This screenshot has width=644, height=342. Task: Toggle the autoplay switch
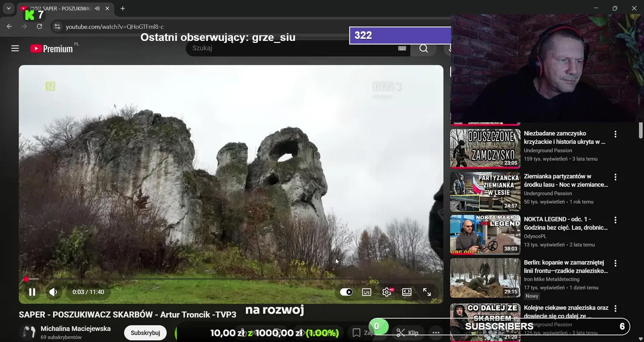click(x=346, y=292)
